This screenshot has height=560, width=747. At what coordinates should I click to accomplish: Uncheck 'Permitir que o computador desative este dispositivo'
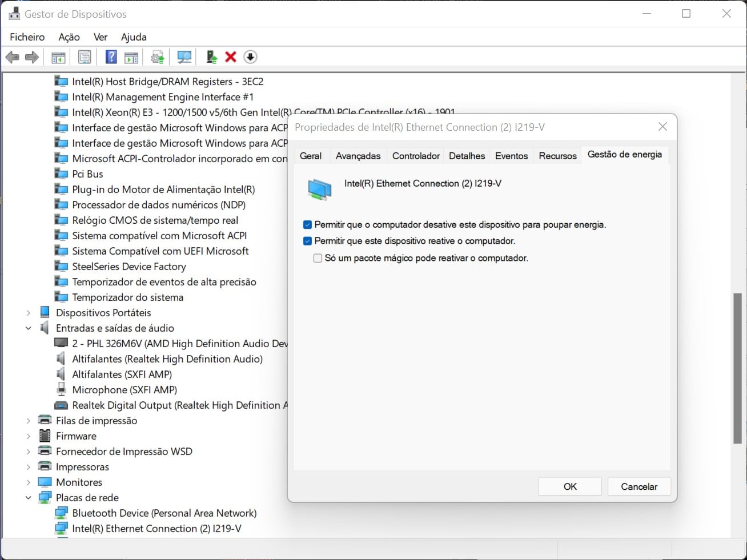point(307,225)
